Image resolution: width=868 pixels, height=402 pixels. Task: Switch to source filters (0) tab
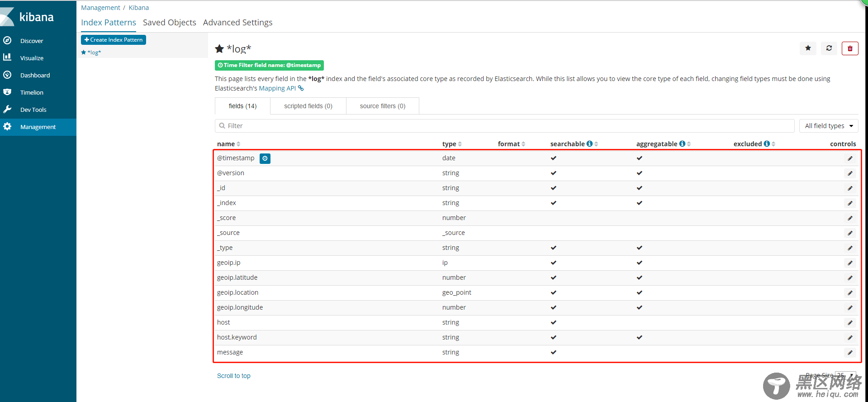tap(383, 106)
